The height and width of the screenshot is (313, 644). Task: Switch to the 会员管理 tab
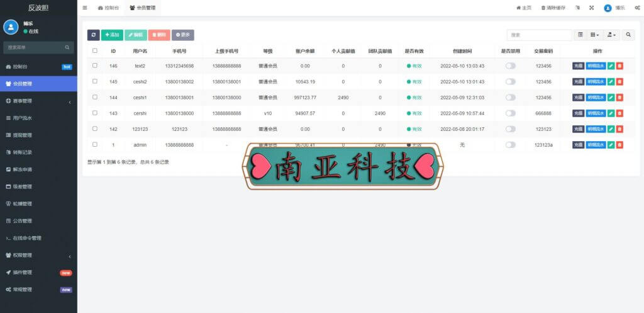pyautogui.click(x=143, y=8)
